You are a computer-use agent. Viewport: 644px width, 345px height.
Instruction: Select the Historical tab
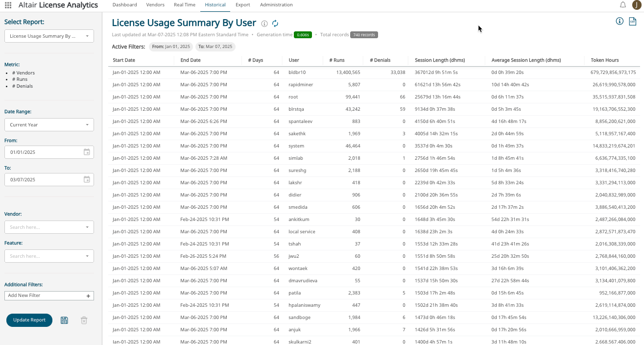pos(215,5)
